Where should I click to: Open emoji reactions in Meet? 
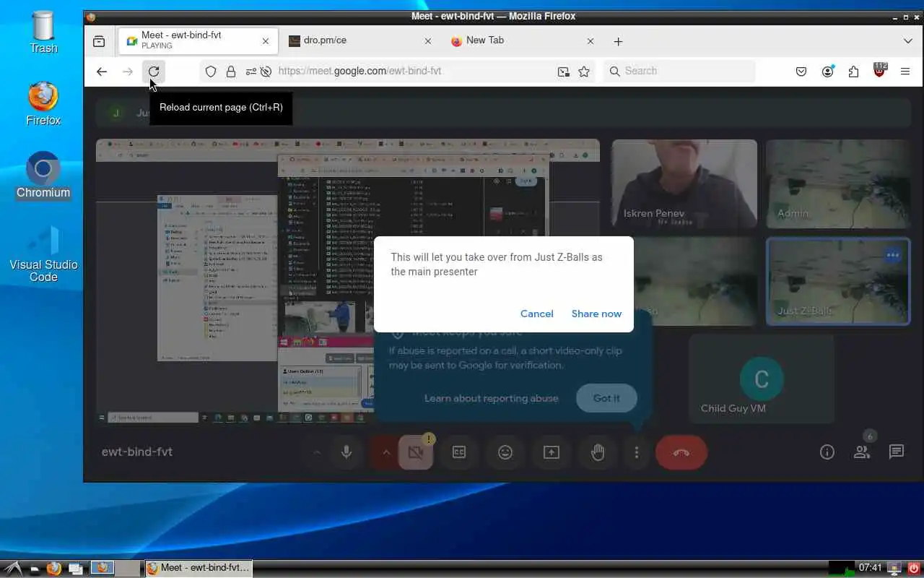click(505, 452)
